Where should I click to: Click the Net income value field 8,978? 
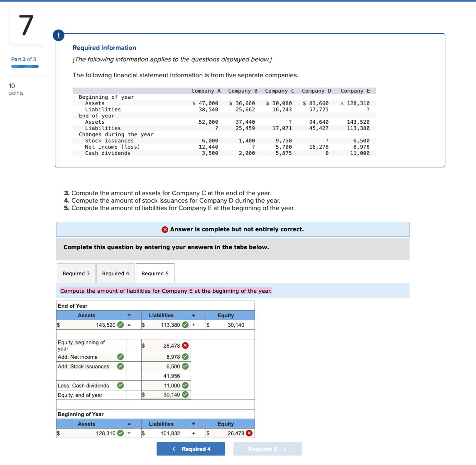(x=166, y=357)
